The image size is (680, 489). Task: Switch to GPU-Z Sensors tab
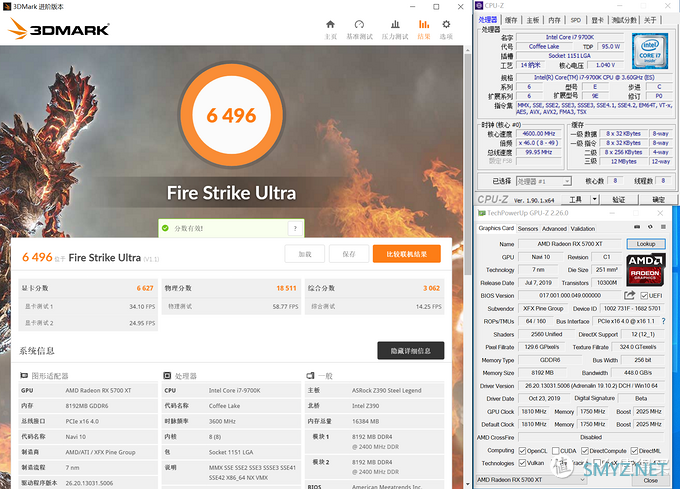coord(528,228)
